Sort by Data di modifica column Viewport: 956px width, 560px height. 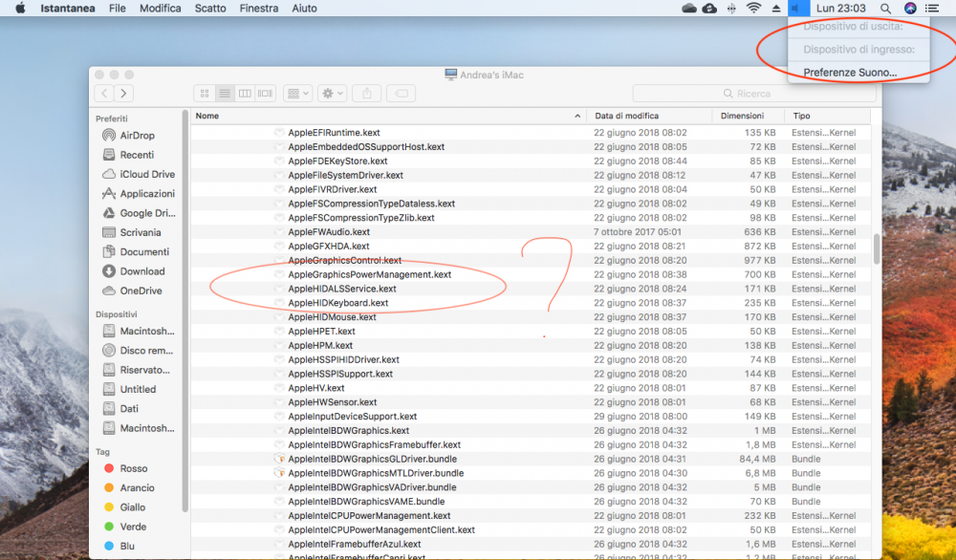(649, 116)
